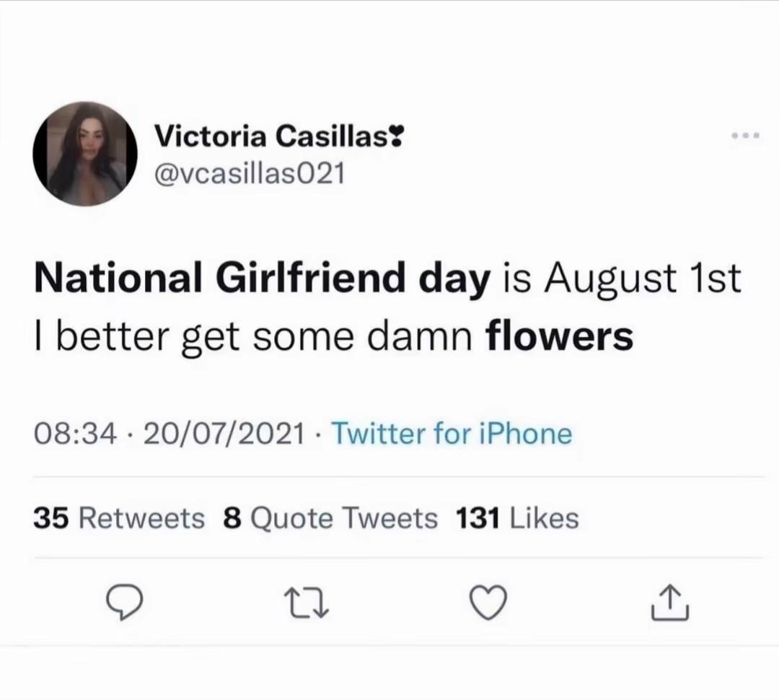View the 131 Likes list
The height and width of the screenshot is (700, 779).
tap(517, 518)
